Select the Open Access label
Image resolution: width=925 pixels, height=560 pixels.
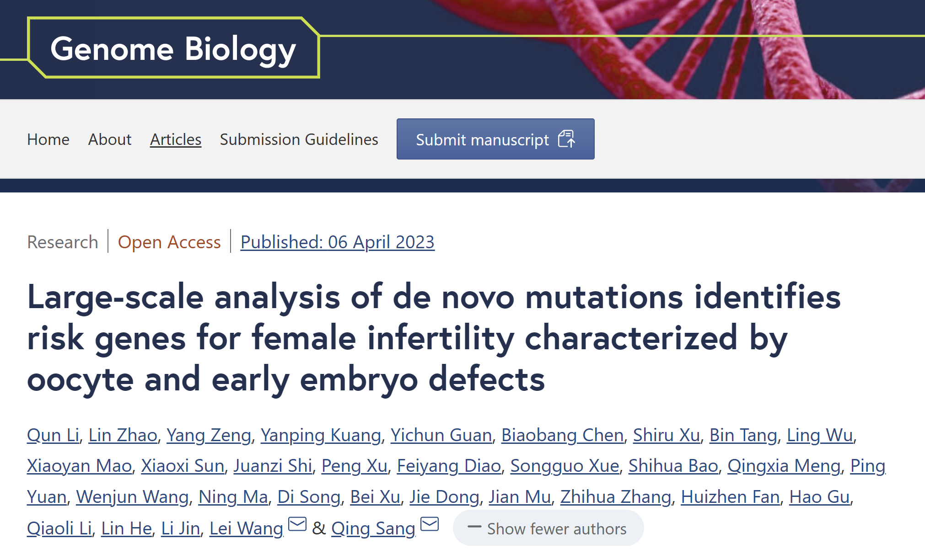coord(169,242)
